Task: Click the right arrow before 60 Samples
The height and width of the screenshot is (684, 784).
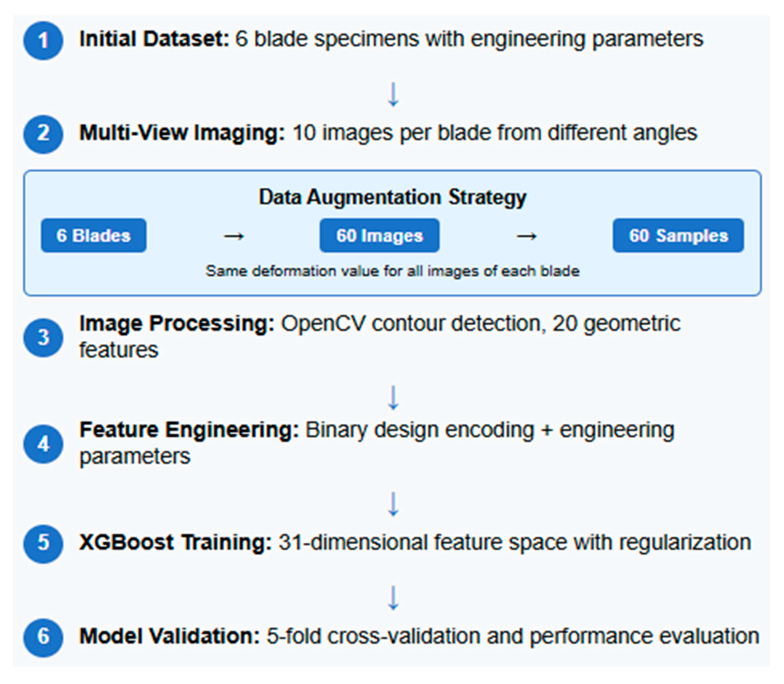Action: [x=526, y=236]
